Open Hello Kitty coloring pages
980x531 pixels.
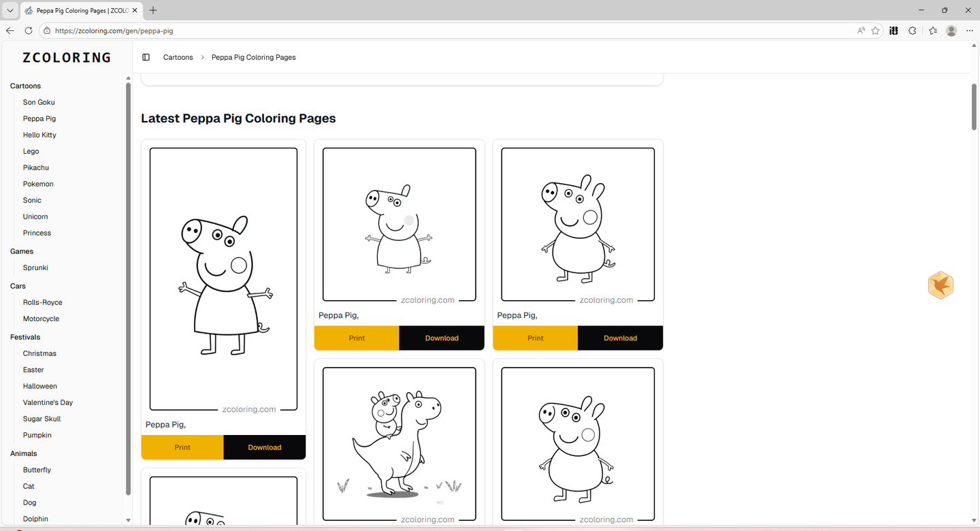click(x=39, y=135)
